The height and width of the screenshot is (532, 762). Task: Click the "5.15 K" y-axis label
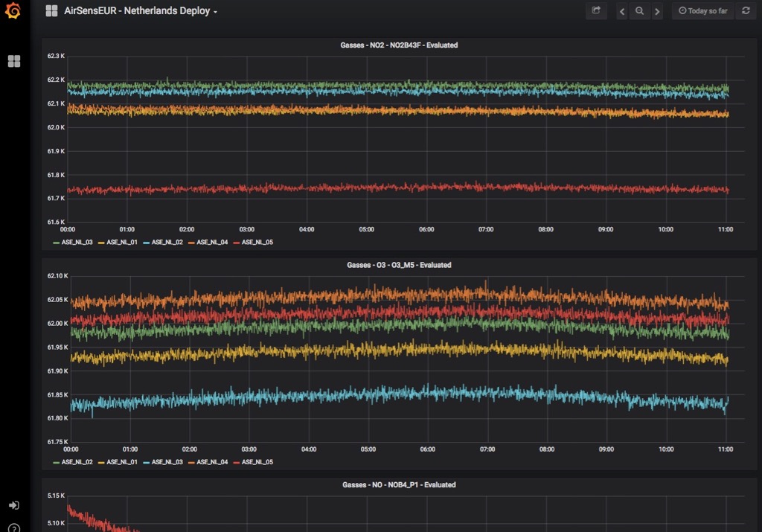pos(56,496)
